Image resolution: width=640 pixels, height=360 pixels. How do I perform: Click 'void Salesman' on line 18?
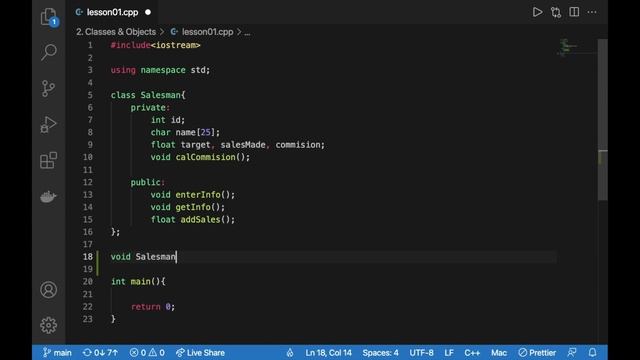[x=143, y=257]
